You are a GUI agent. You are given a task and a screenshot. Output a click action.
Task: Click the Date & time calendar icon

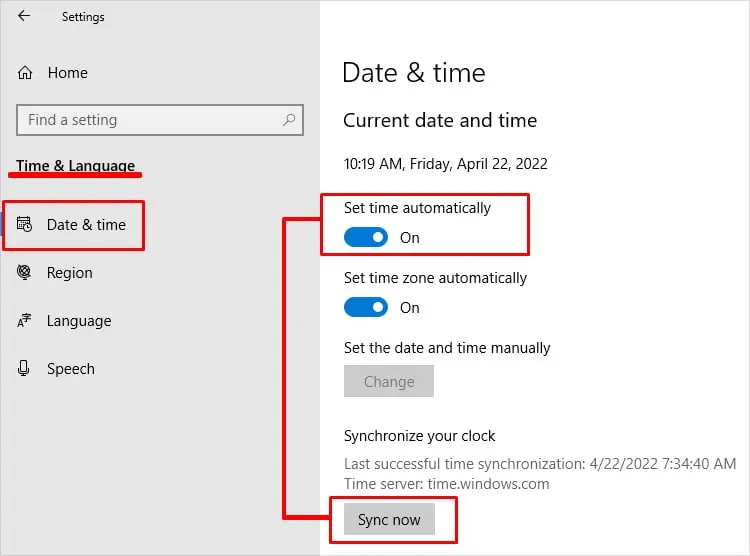pos(24,224)
